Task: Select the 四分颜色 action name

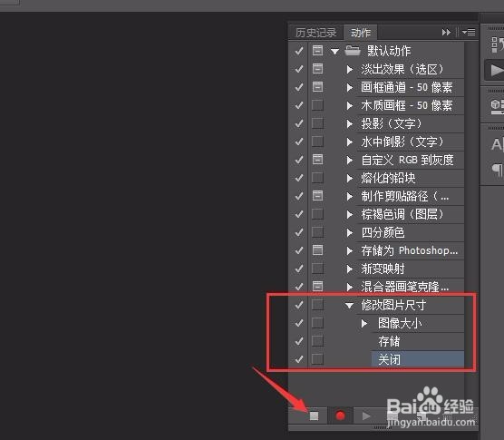Action: (383, 232)
